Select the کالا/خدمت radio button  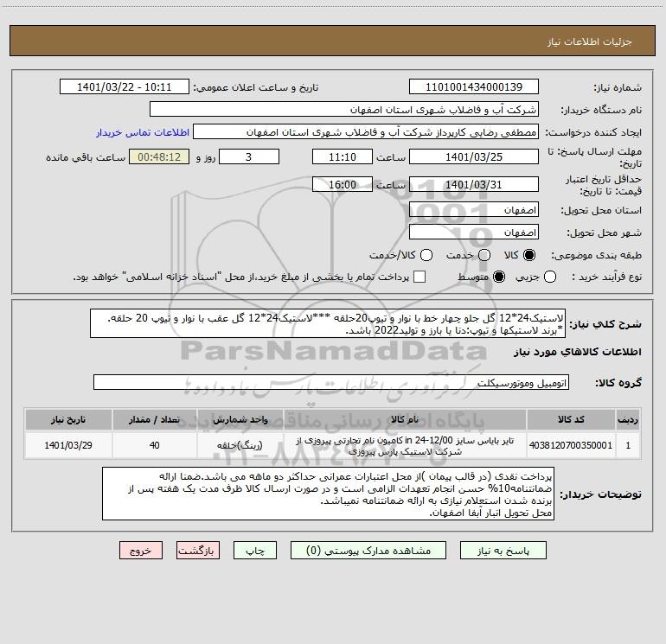[426, 255]
